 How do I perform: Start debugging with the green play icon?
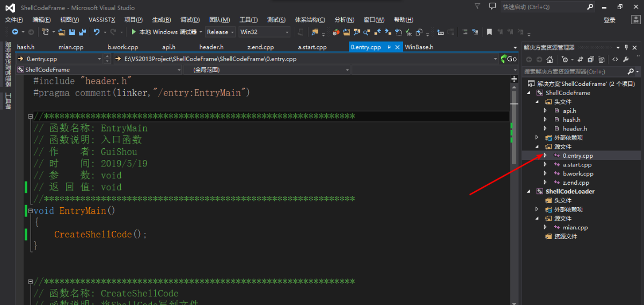134,32
